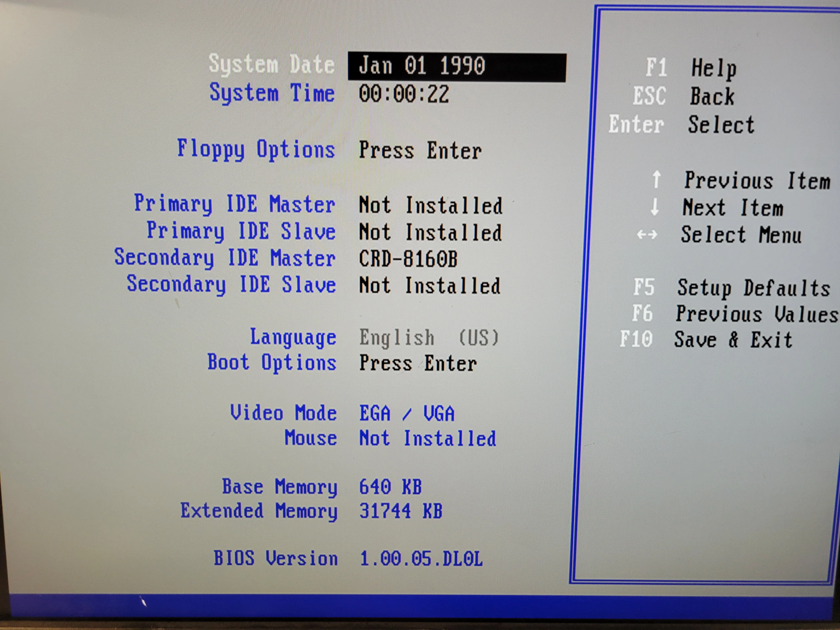Select Primary IDE Master Not Installed value
The image size is (840, 630).
[431, 205]
